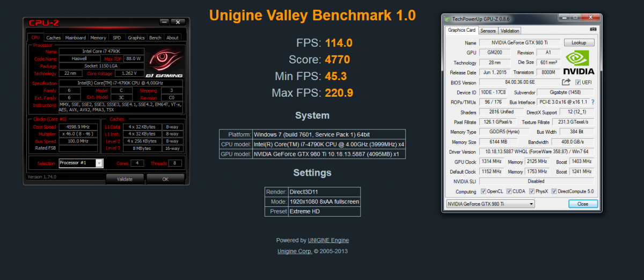Image resolution: width=644 pixels, height=280 pixels.
Task: Click the Close button in GPU-Z
Action: click(583, 204)
